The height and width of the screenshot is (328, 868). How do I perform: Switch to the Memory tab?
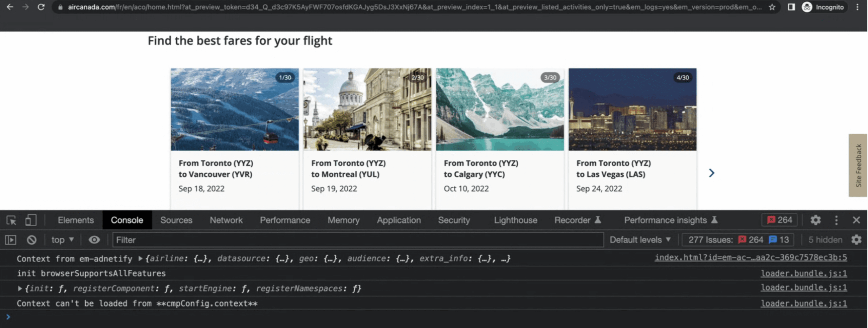[343, 220]
